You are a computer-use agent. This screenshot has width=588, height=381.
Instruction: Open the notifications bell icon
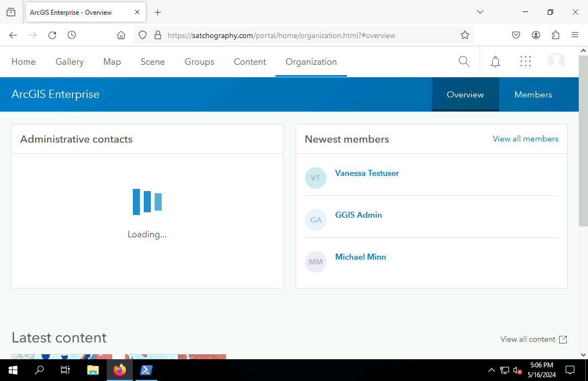click(x=495, y=62)
